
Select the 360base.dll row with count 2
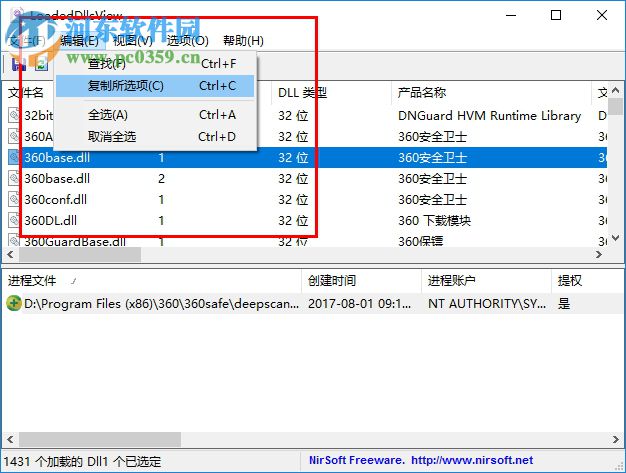click(x=307, y=178)
